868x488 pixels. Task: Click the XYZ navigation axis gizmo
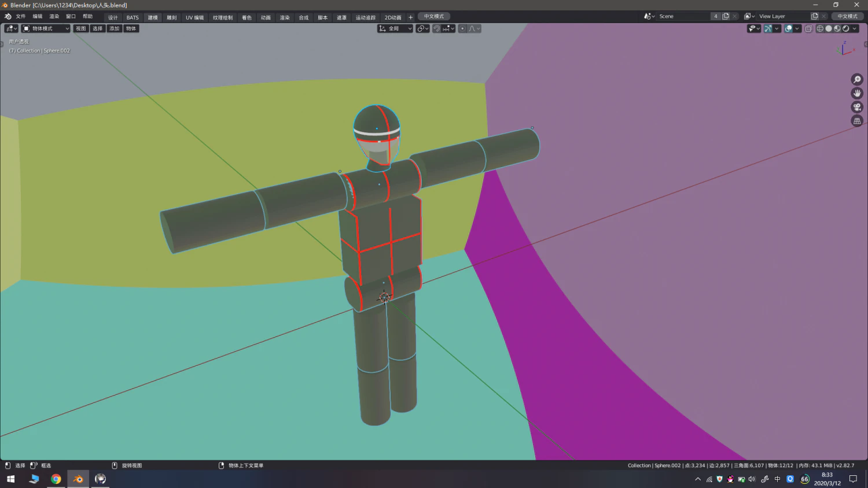pyautogui.click(x=845, y=49)
